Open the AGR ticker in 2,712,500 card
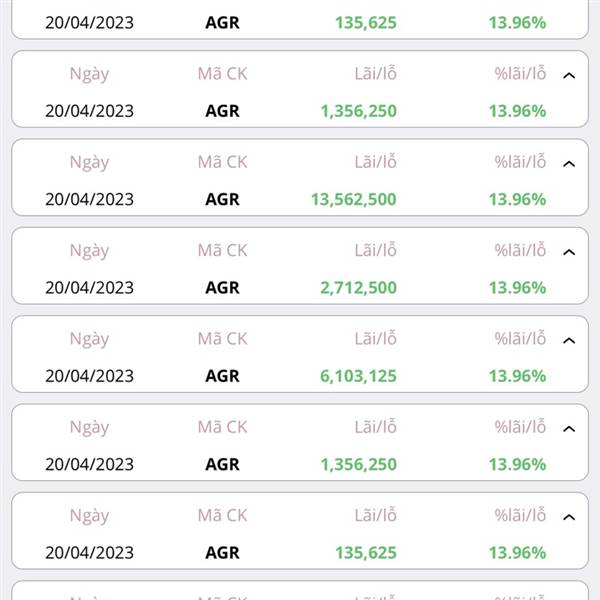Viewport: 600px width, 600px height. pos(222,288)
